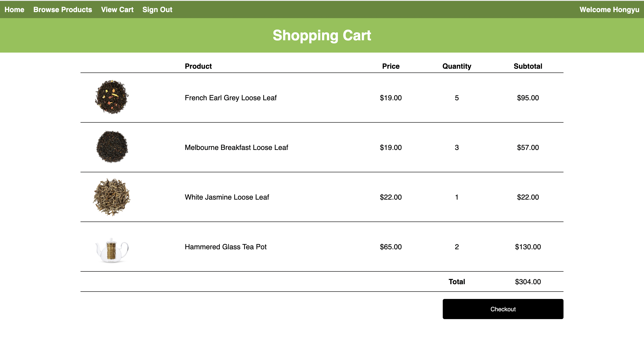Click the Hammered Glass Tea Pot image
The height and width of the screenshot is (354, 644).
[112, 250]
